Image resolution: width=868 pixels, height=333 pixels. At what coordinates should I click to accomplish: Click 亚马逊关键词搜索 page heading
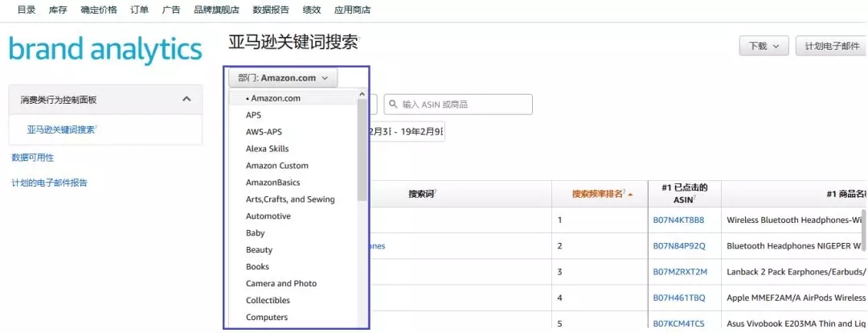coord(293,43)
